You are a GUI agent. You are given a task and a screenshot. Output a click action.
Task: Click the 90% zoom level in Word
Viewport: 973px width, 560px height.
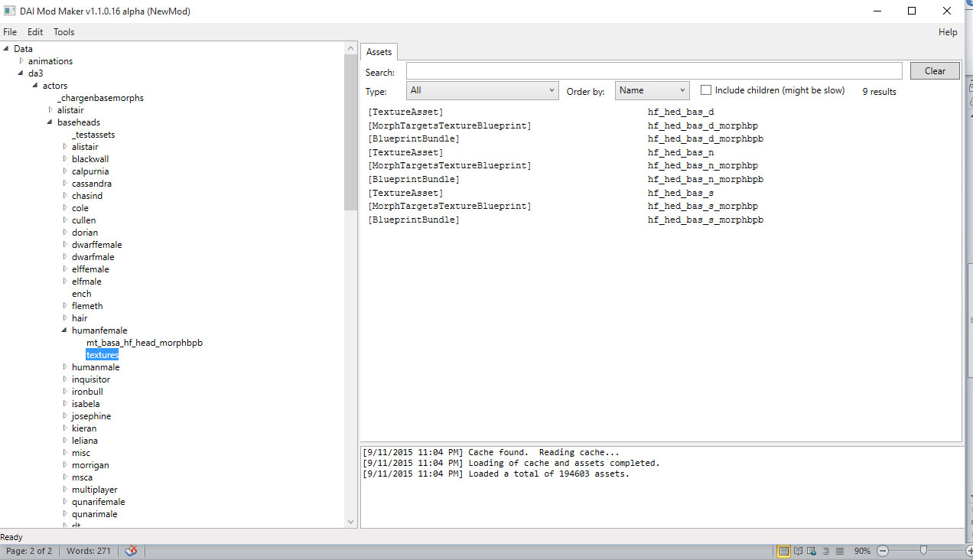[x=862, y=551]
